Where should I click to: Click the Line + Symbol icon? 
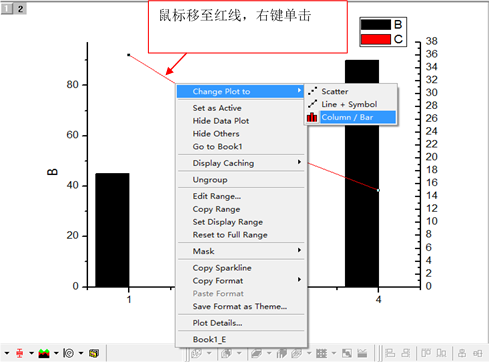(x=312, y=104)
